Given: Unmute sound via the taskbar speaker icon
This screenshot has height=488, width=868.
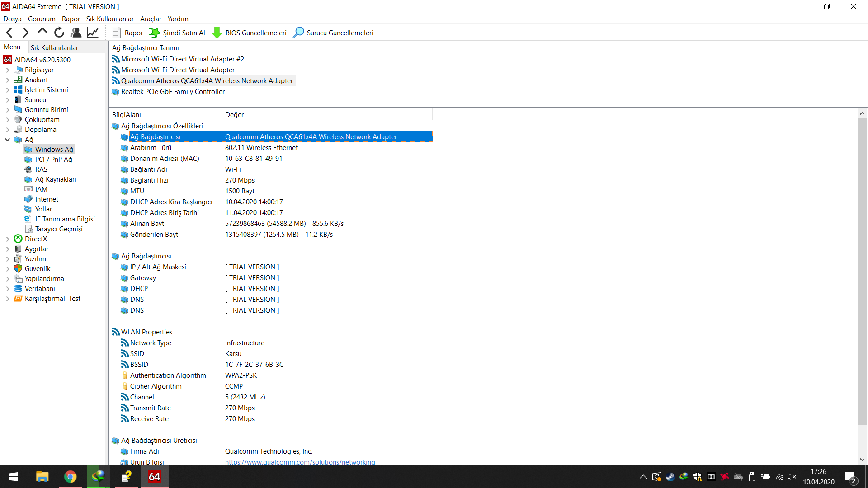Looking at the screenshot, I should point(793,477).
